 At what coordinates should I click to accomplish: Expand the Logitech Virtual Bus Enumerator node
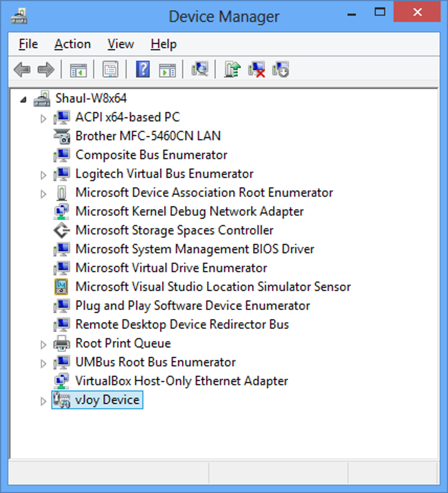point(43,175)
